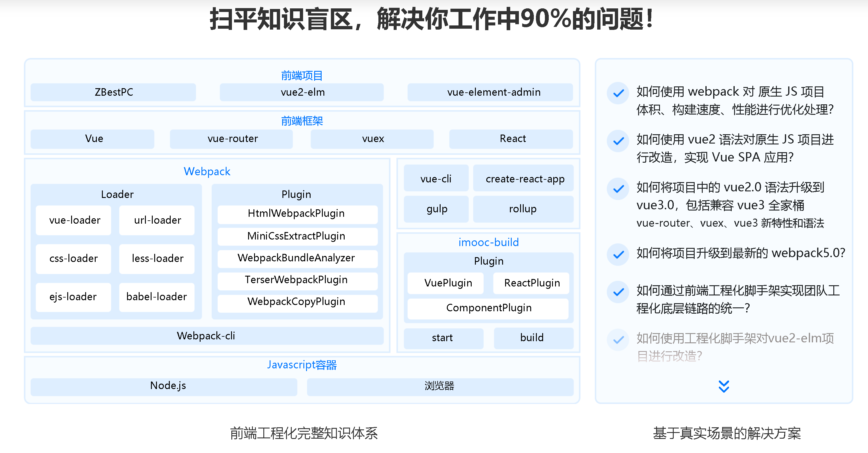868x453 pixels.
Task: Click the Plugin heading under imooc-build
Action: pyautogui.click(x=489, y=261)
